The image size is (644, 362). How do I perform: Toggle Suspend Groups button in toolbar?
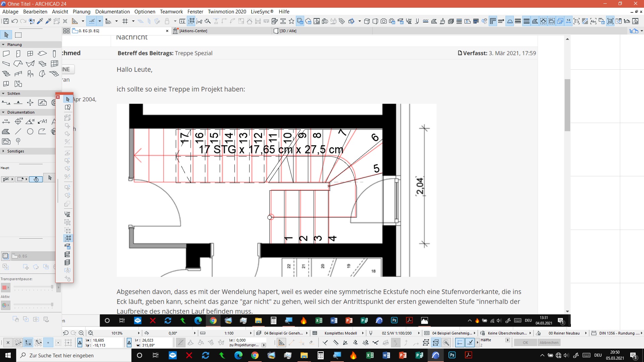click(191, 21)
